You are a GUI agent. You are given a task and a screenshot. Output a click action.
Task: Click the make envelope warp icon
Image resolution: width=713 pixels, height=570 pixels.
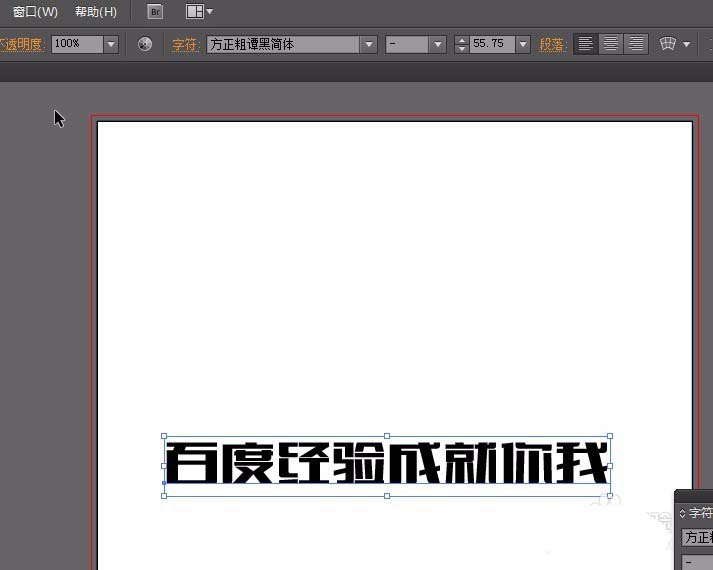[x=668, y=44]
